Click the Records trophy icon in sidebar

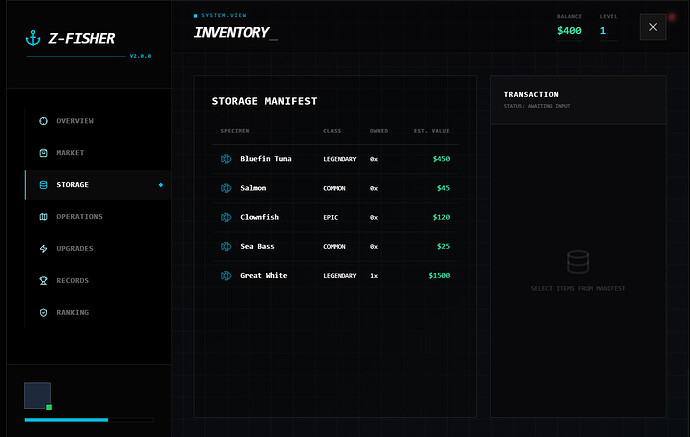coord(43,281)
